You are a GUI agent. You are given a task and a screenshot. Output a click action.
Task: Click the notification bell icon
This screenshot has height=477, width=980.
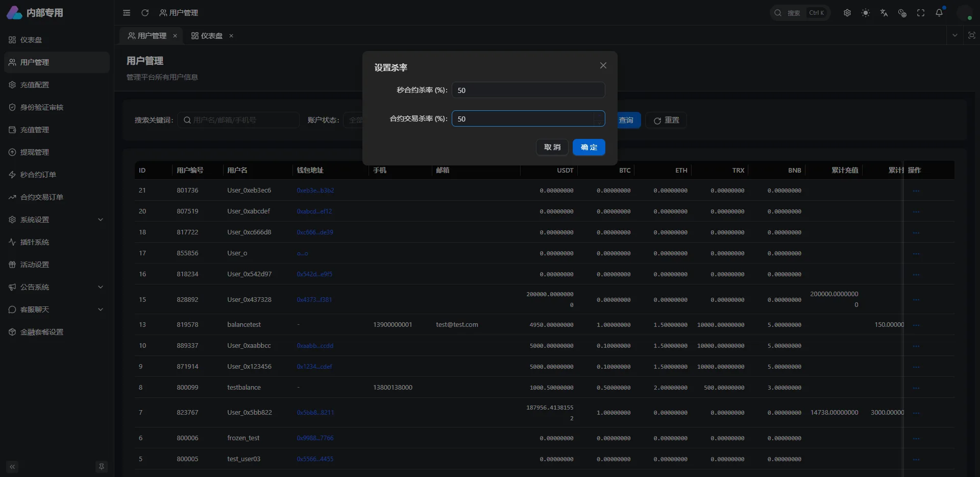939,13
